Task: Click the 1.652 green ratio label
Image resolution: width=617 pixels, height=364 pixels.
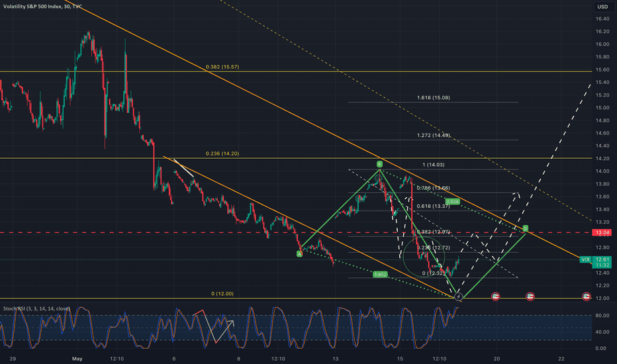Action: [380, 274]
